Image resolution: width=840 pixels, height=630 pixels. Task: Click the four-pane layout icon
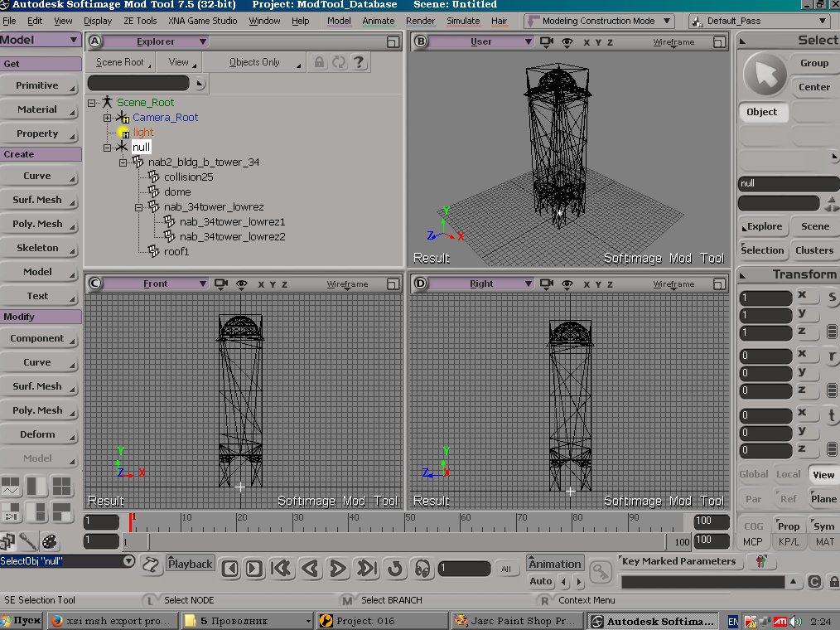coord(61,487)
